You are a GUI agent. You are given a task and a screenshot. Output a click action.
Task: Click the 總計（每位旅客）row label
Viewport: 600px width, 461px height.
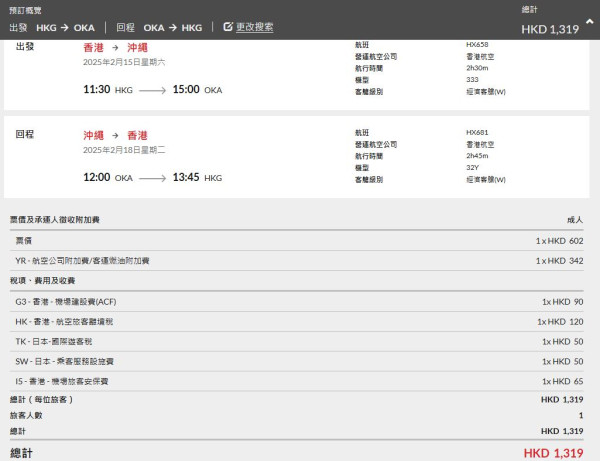point(41,400)
